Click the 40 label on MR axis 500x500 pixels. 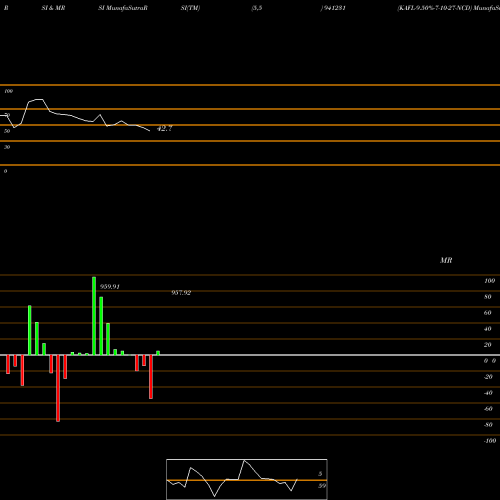[x=488, y=329]
